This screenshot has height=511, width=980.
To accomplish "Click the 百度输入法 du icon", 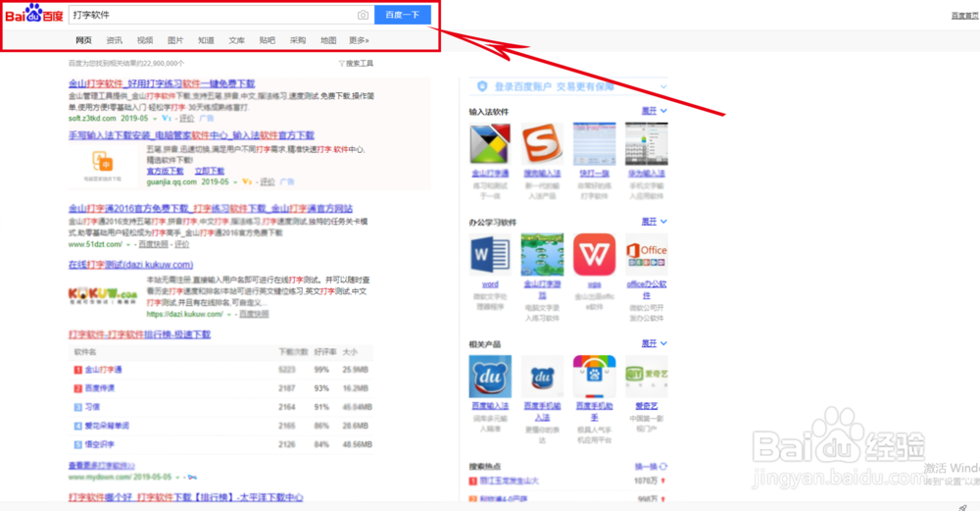I will tap(490, 377).
